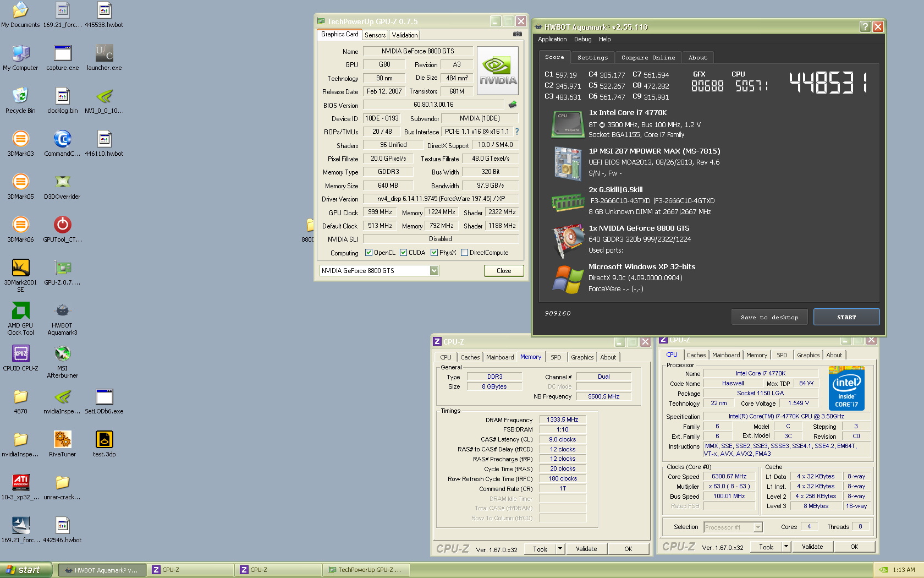
Task: Launch 3DMark05 desktop shortcut
Action: click(20, 187)
